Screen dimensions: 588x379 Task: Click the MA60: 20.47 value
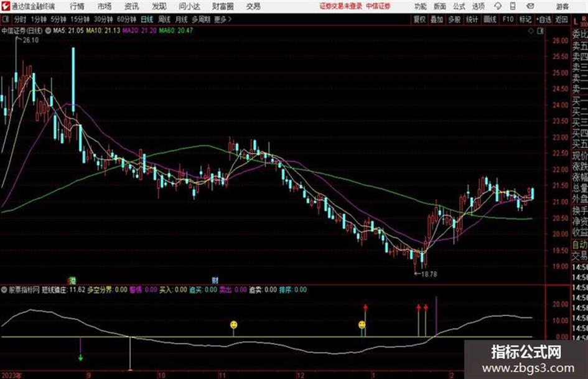point(175,30)
